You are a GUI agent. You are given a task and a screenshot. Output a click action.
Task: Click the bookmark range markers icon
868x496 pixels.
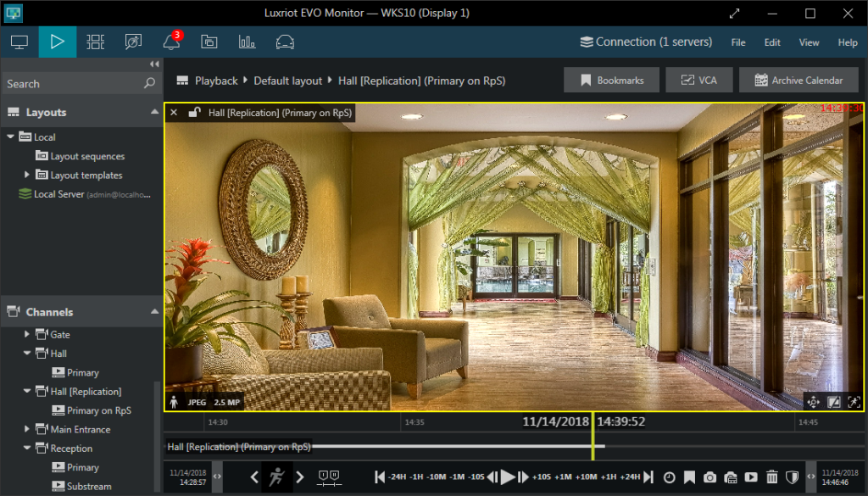(330, 477)
